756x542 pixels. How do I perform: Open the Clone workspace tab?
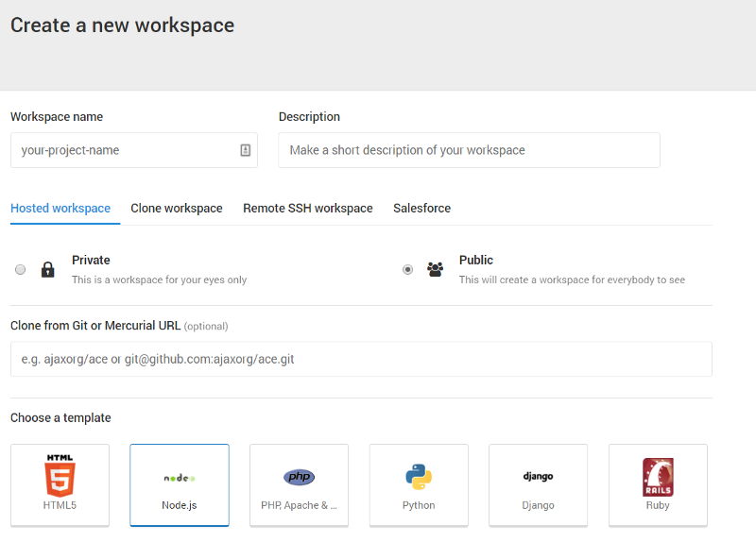(177, 208)
